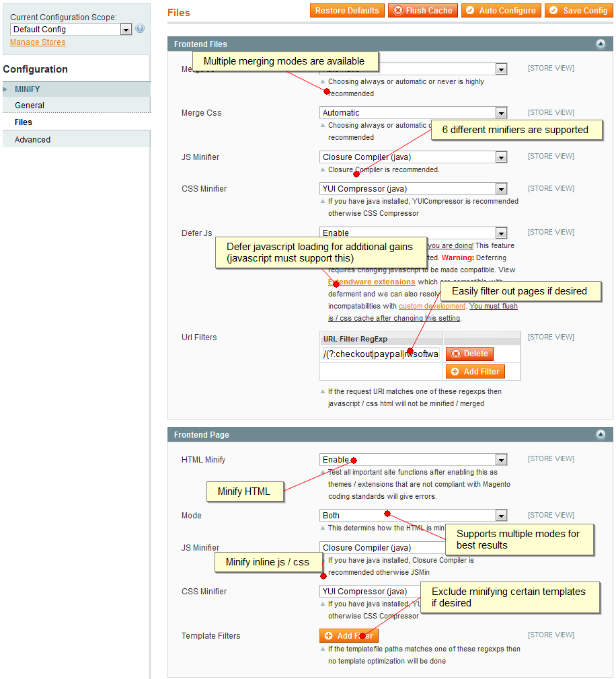Click the Flush Cache button
Screen dimensions: 616x679
(x=422, y=11)
